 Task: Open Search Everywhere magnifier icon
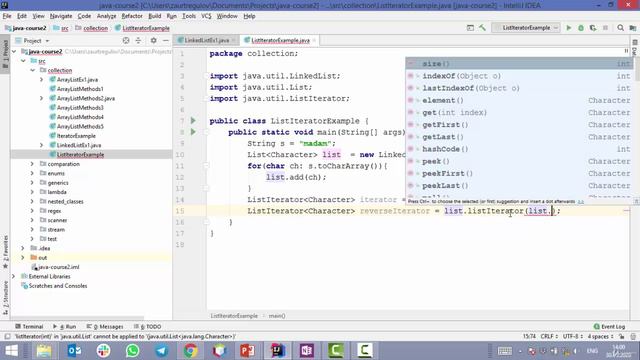click(x=620, y=28)
